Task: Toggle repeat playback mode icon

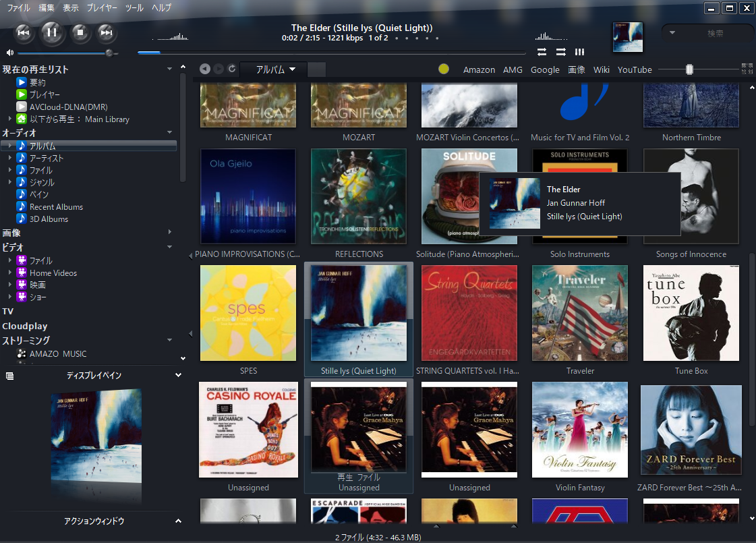Action: 542,52
